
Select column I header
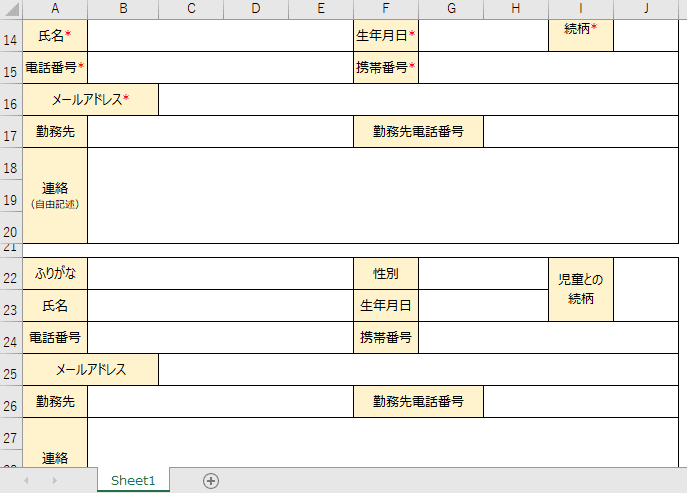tap(581, 9)
